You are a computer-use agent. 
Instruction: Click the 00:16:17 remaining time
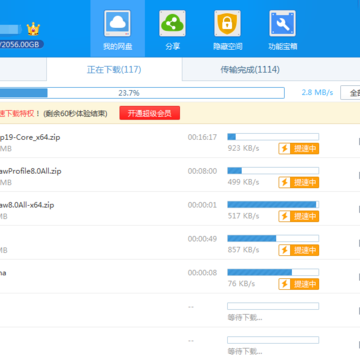202,137
